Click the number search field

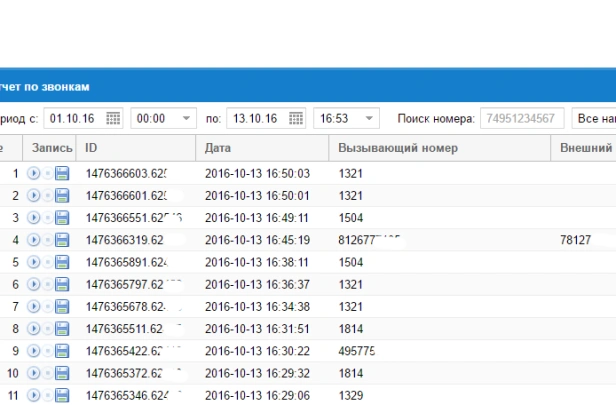click(x=522, y=118)
